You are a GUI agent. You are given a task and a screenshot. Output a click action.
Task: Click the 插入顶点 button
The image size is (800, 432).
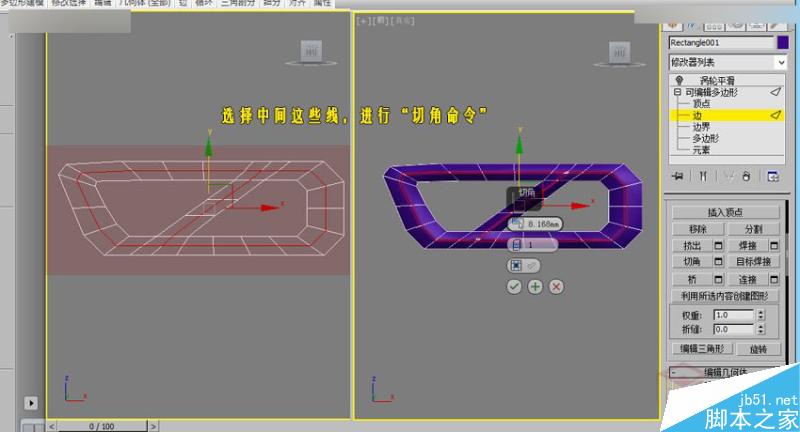(726, 212)
